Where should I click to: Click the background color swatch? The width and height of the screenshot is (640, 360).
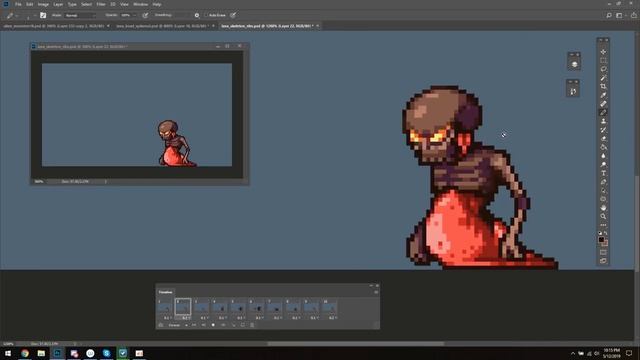pos(605,243)
